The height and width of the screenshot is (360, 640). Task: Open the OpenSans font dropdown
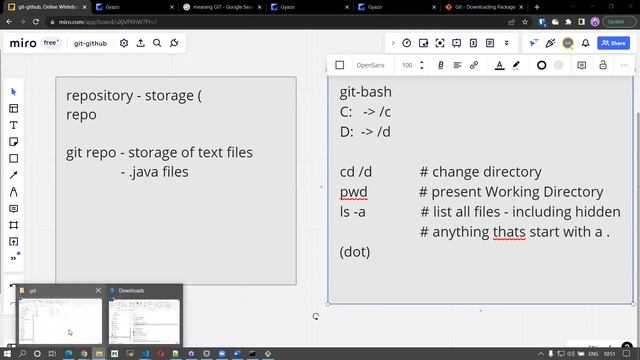click(x=371, y=65)
